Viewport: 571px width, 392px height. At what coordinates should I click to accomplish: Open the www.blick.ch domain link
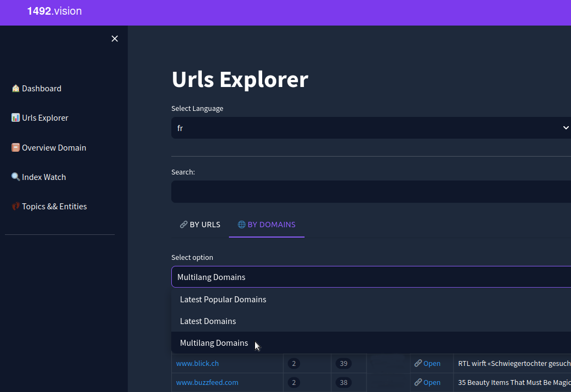click(x=197, y=364)
